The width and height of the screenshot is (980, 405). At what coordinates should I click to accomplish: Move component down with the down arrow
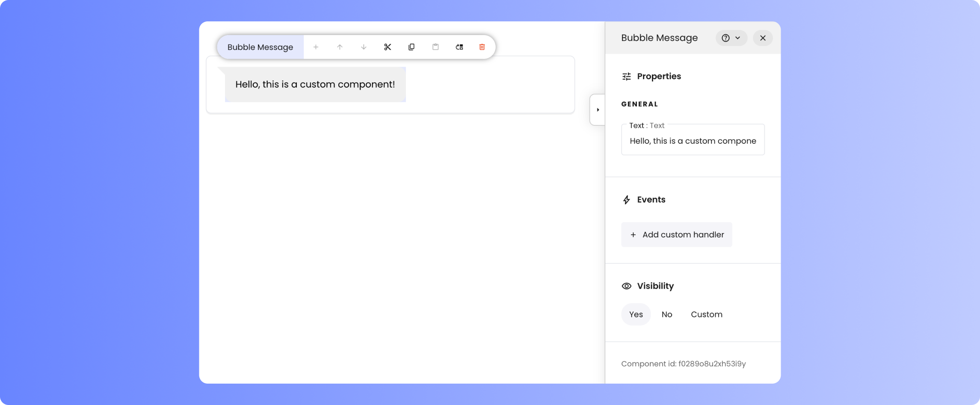[364, 47]
